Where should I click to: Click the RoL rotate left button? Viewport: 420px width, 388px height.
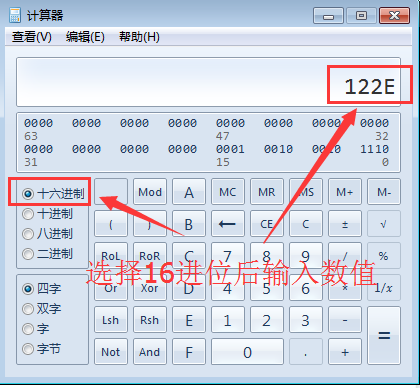[x=111, y=256]
